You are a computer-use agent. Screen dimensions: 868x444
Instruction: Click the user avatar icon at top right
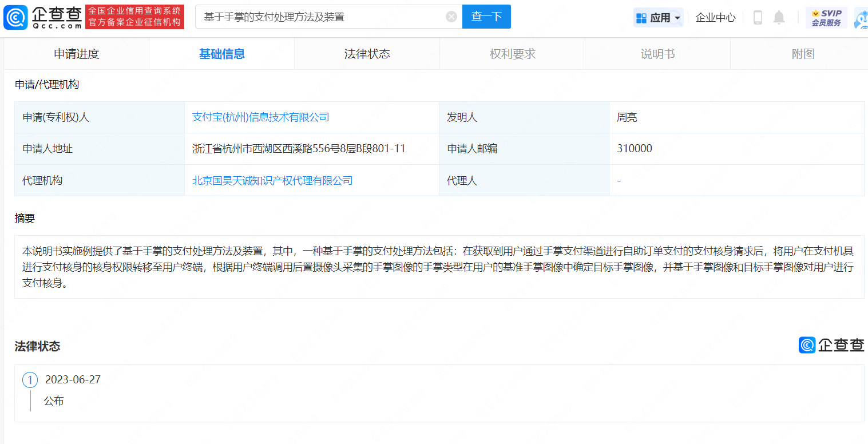click(861, 18)
